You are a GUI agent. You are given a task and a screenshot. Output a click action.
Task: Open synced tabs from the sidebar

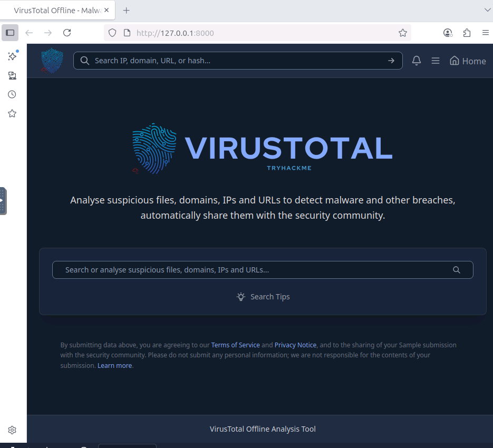tap(12, 75)
